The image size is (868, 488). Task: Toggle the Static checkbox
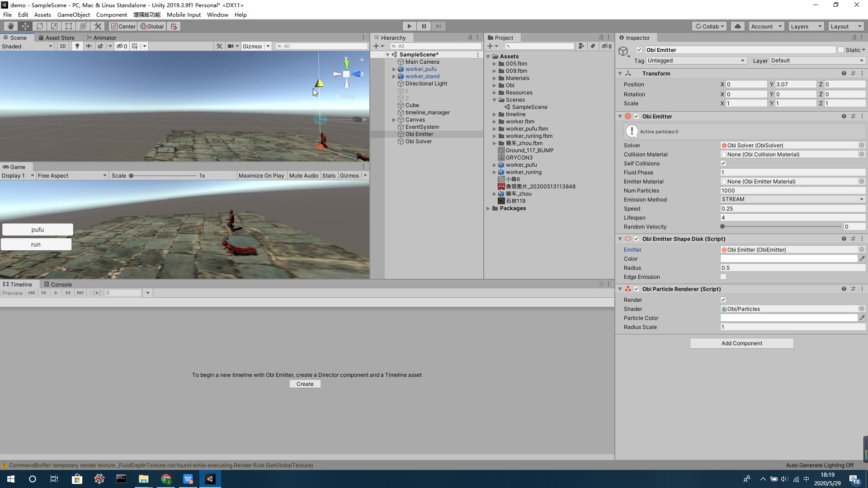841,50
